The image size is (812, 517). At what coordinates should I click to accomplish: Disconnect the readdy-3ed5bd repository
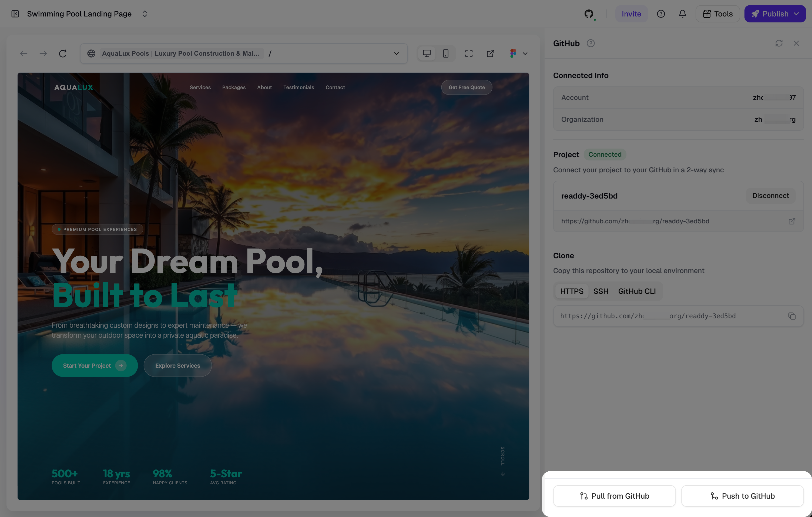pyautogui.click(x=770, y=196)
